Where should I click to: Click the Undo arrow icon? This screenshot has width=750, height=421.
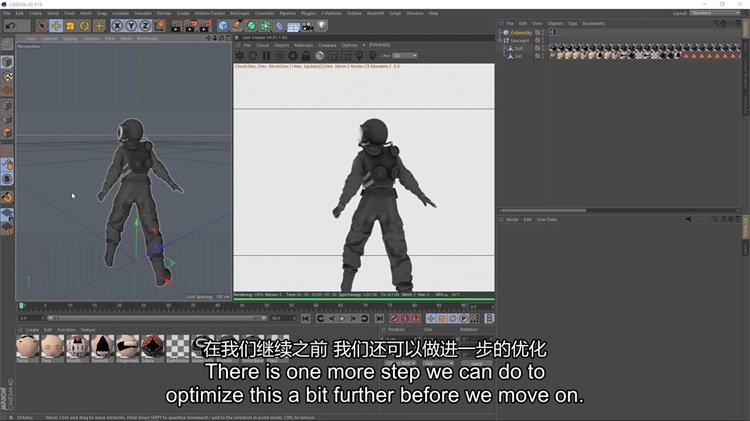(x=10, y=25)
